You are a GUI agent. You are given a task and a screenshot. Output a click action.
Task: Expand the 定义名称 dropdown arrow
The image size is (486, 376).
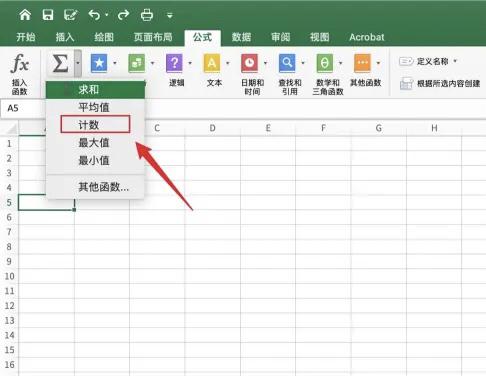tap(455, 61)
